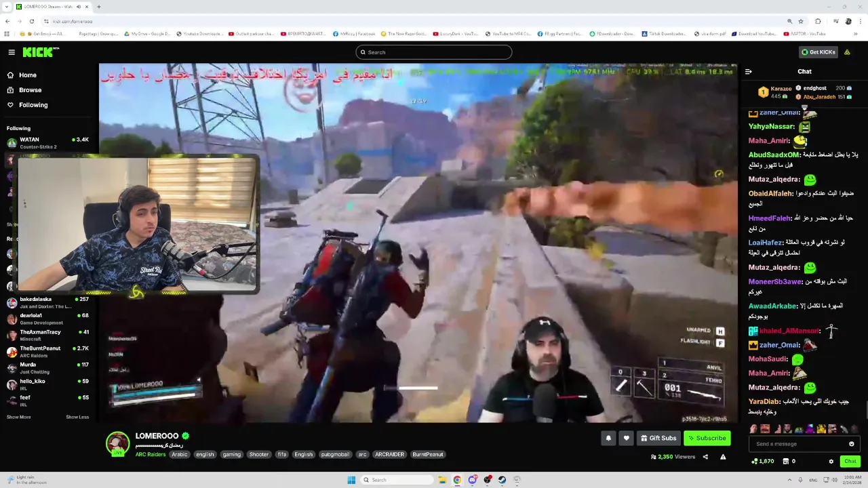Collapse the chat panel arrow icon
The image size is (868, 488).
(749, 71)
